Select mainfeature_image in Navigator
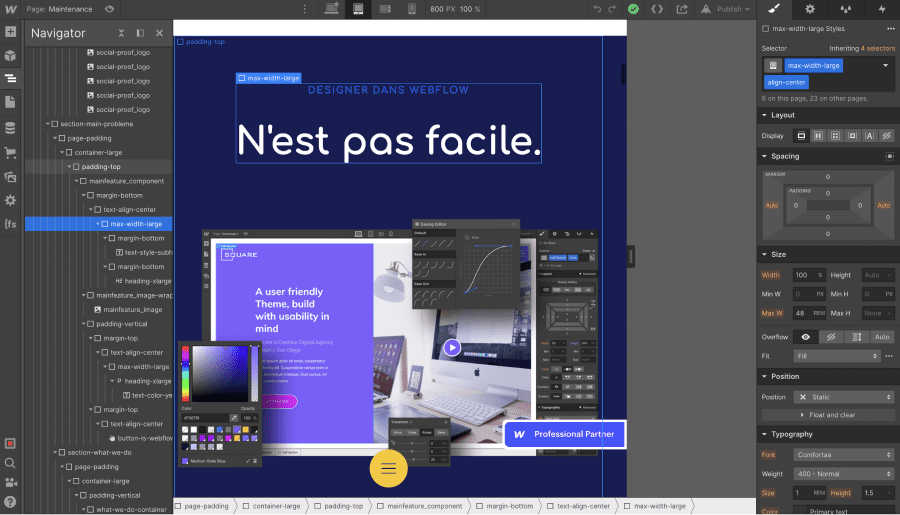The height and width of the screenshot is (515, 900). click(x=133, y=310)
